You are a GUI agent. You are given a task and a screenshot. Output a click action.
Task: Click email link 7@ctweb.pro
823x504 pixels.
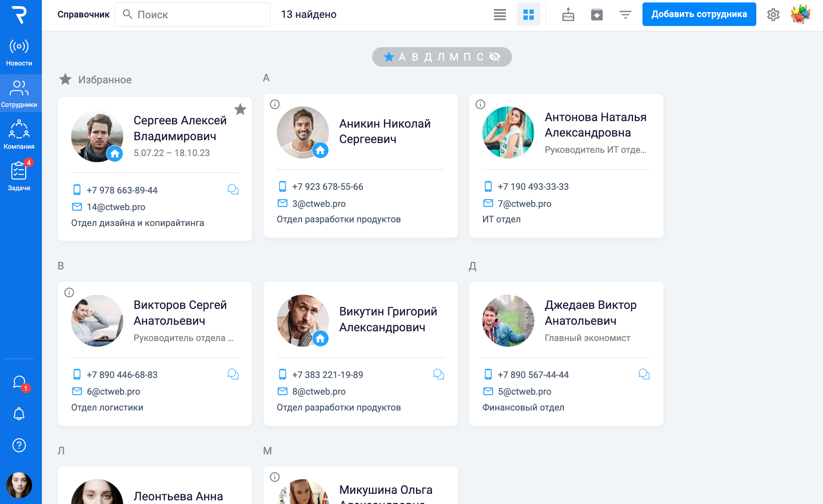(x=524, y=204)
